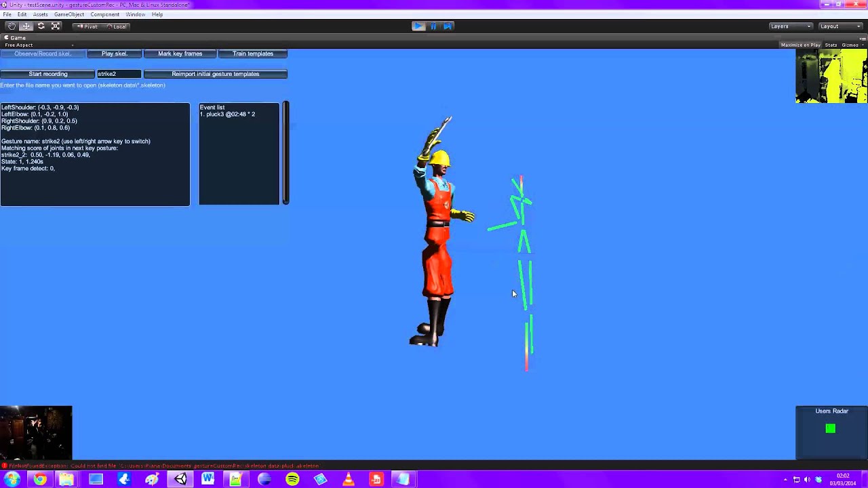Toggle the Pivot handle position button
This screenshot has height=488, width=868.
pos(87,26)
